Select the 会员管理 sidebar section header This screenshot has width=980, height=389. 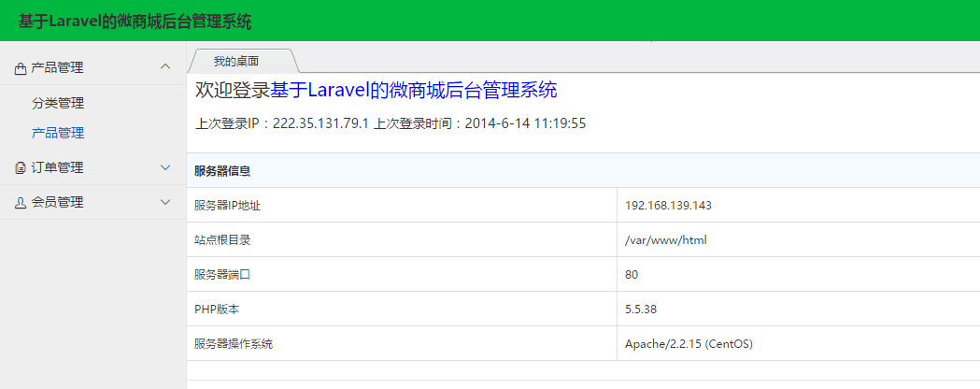pyautogui.click(x=93, y=202)
